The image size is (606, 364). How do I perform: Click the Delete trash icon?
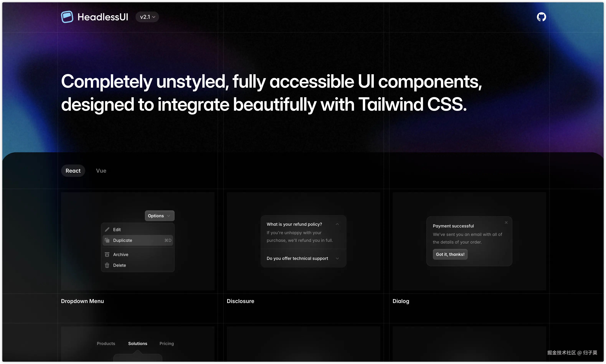(x=107, y=265)
